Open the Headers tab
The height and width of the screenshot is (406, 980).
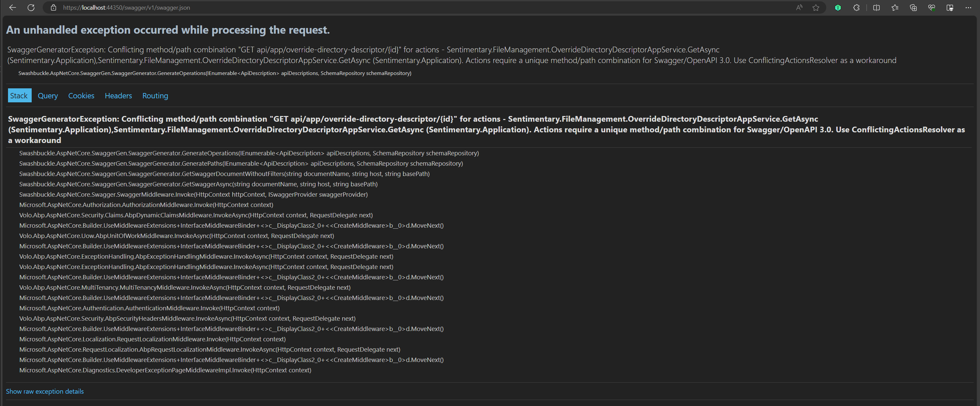click(x=118, y=96)
